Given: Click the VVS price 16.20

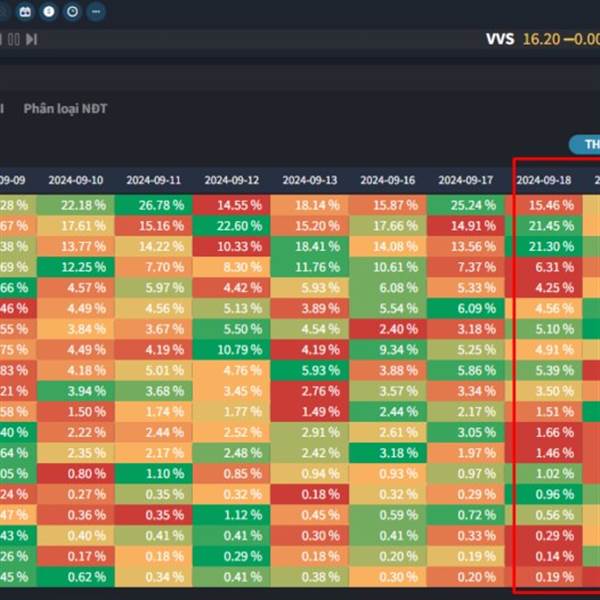Looking at the screenshot, I should coord(541,39).
